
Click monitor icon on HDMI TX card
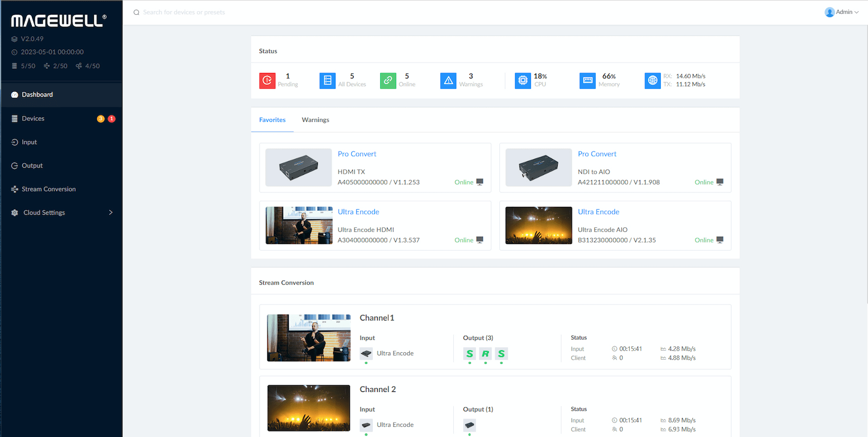[480, 182]
